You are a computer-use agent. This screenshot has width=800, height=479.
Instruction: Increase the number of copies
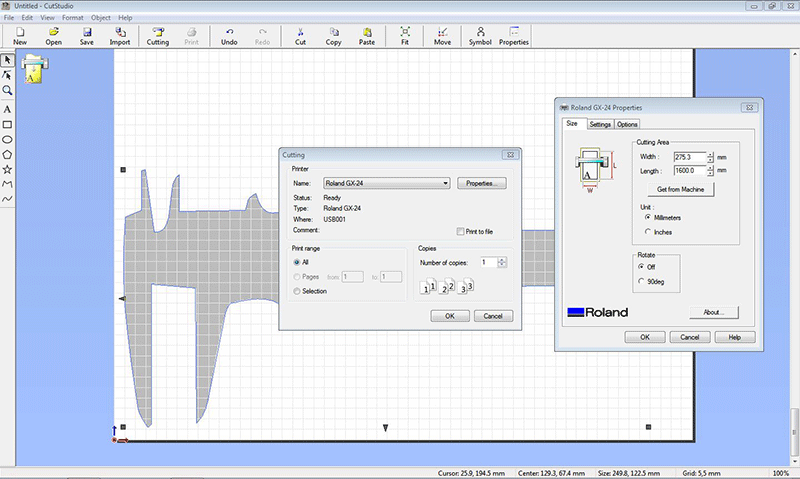[x=502, y=260]
